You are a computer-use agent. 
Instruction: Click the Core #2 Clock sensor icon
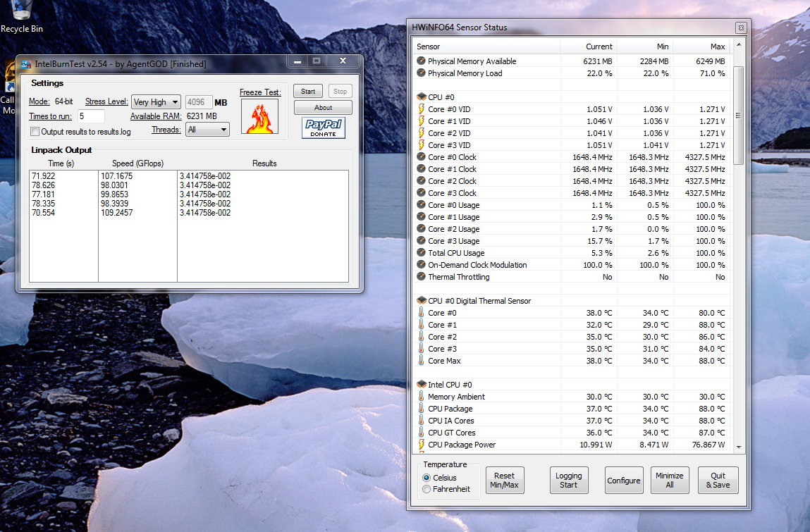[x=421, y=181]
